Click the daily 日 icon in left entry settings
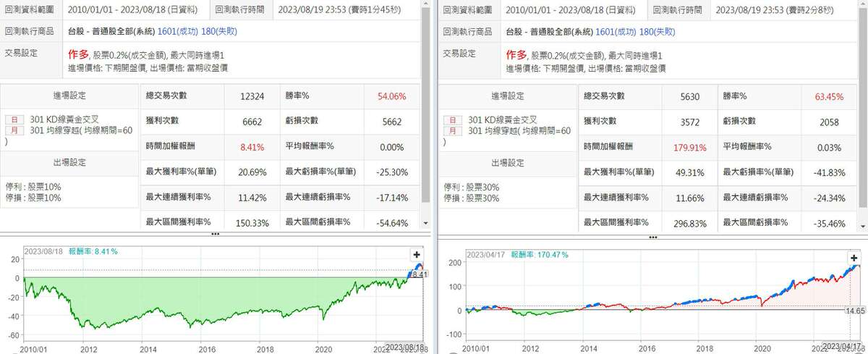Screen dimensions: 868x354 11,119
